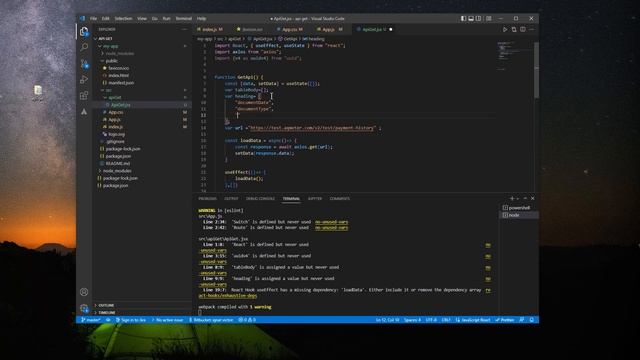Screen dimensions: 640x360
Task: Click the Open Changes icon in editor toolbar
Action: 514,29
